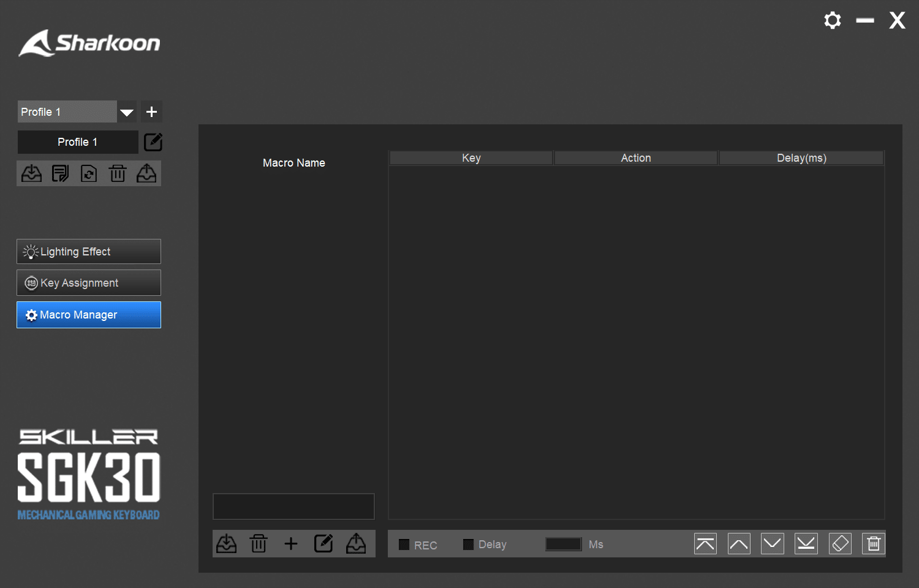
Task: Delete the current profile using trash icon
Action: pyautogui.click(x=118, y=174)
